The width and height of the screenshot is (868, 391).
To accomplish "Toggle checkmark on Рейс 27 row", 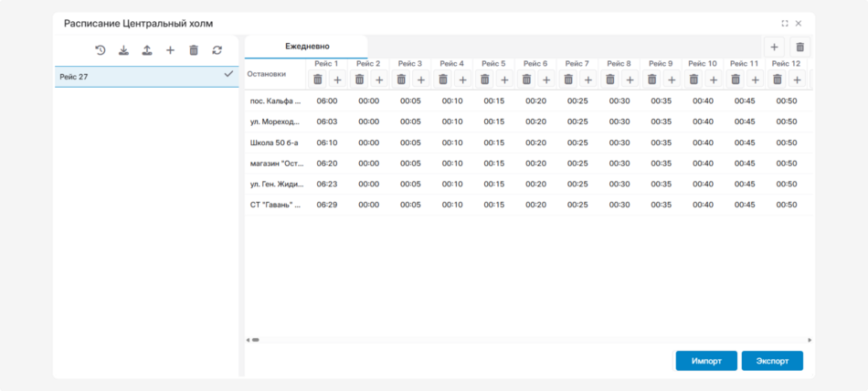I will (228, 75).
